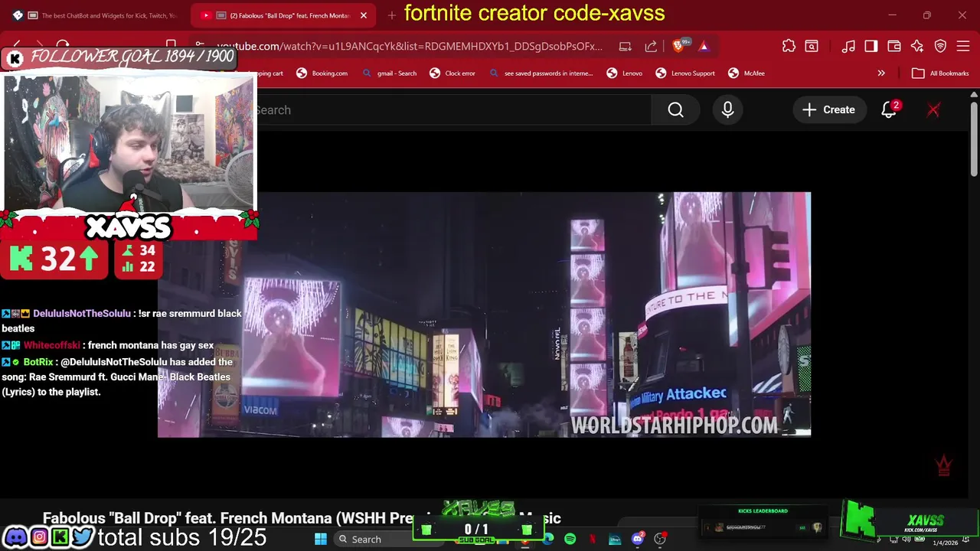Click the YouTube voice search microphone
The height and width of the screenshot is (551, 980).
coord(727,110)
